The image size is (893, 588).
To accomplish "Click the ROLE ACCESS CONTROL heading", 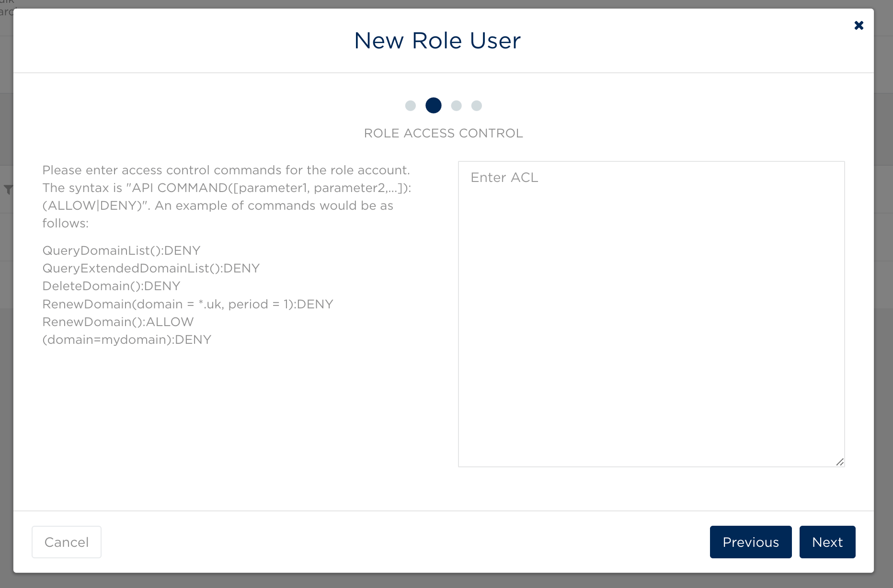I will coord(443,133).
